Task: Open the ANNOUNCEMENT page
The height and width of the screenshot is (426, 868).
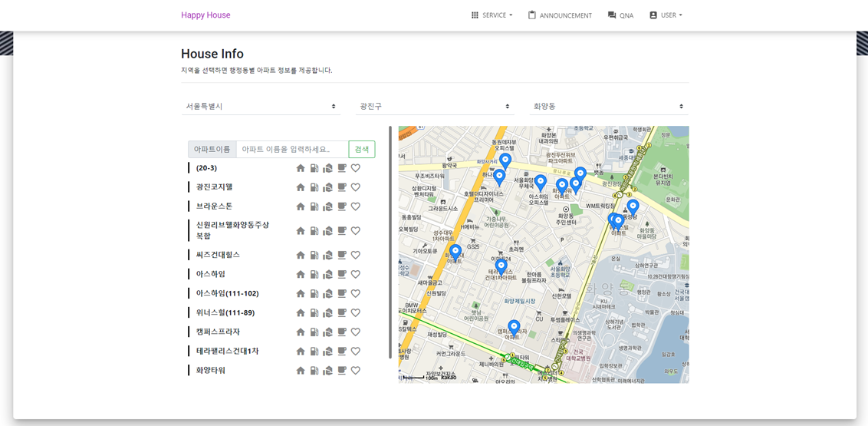Action: point(560,15)
